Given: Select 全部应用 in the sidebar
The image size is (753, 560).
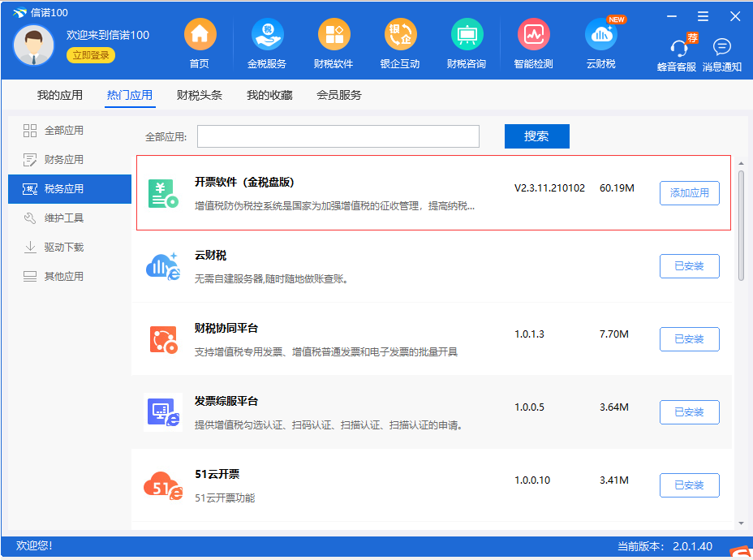Looking at the screenshot, I should pyautogui.click(x=70, y=131).
